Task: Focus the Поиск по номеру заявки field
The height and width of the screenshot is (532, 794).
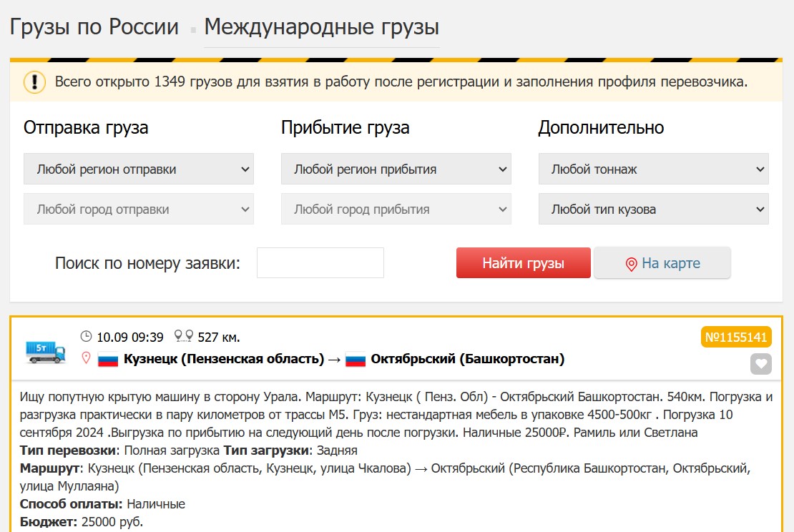Action: (320, 262)
